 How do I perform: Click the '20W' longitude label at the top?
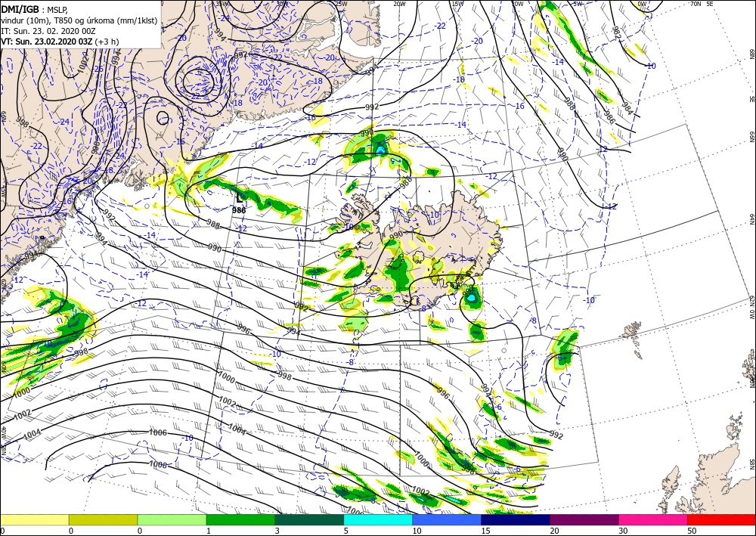[x=398, y=4]
